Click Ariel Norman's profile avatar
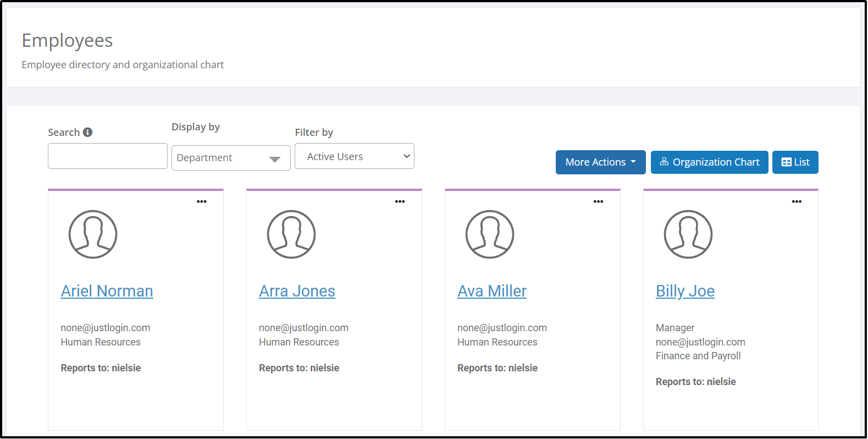The height and width of the screenshot is (439, 868). click(93, 234)
